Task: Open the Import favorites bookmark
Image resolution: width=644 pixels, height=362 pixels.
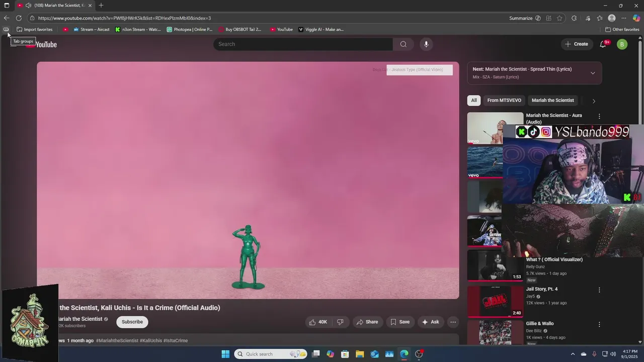Action: [x=35, y=29]
